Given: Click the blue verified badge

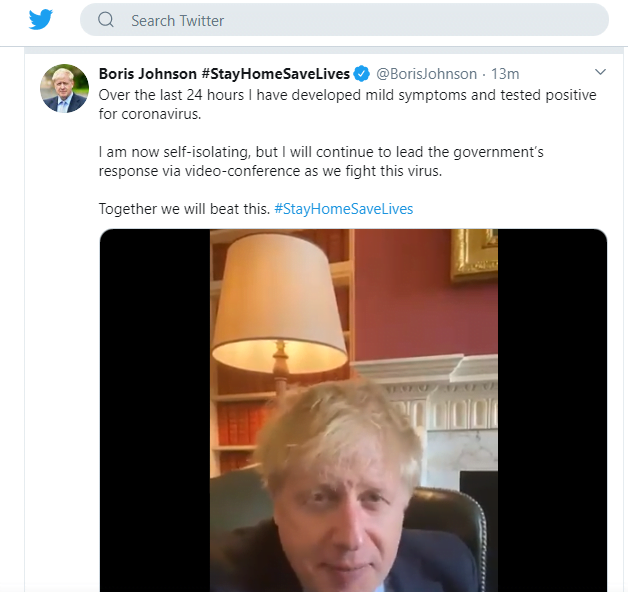Looking at the screenshot, I should 361,74.
